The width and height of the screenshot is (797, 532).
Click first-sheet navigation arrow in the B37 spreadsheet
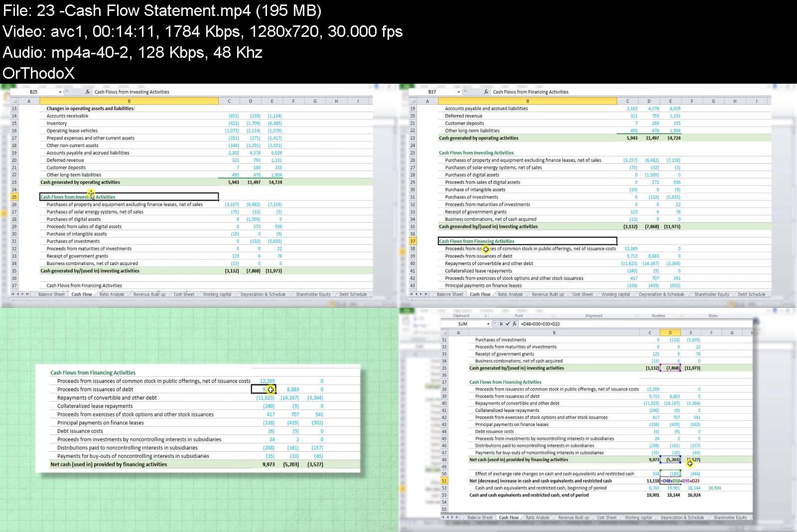coord(412,294)
